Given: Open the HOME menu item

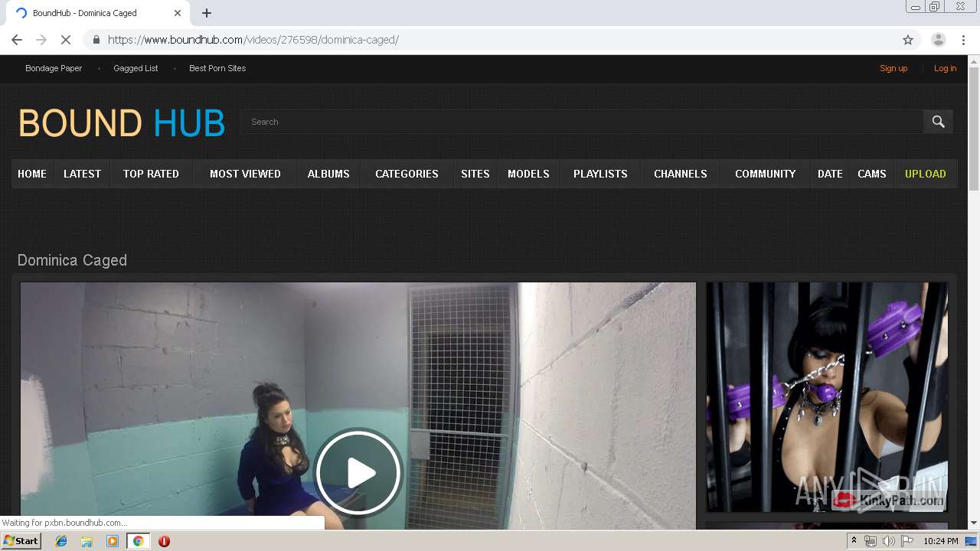Looking at the screenshot, I should click(32, 174).
